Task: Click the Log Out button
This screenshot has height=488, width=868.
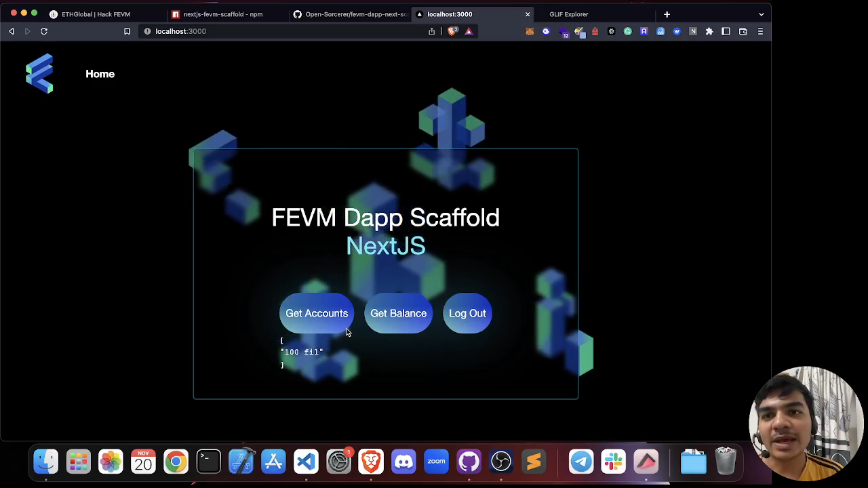Action: [467, 313]
